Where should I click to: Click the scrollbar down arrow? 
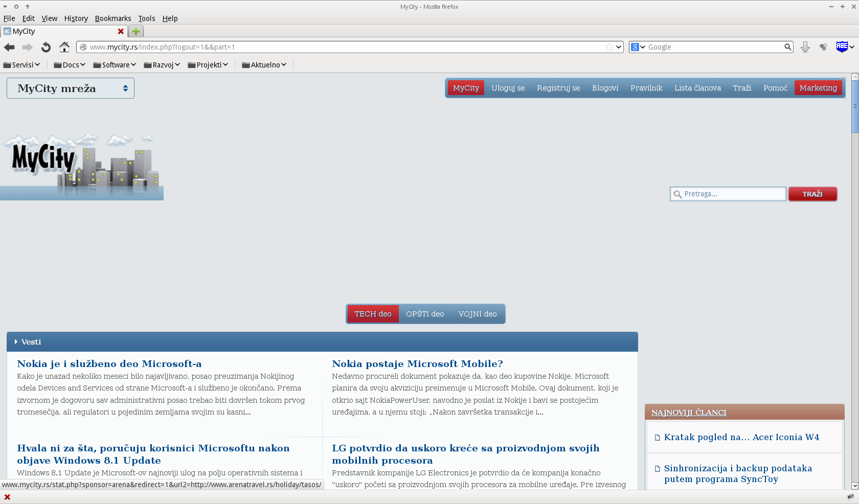click(855, 486)
